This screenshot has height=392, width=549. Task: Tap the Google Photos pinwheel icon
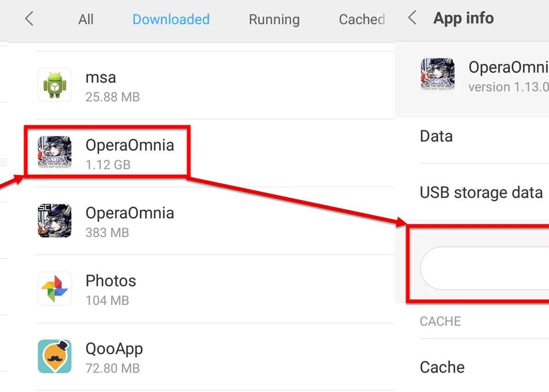[x=54, y=288]
